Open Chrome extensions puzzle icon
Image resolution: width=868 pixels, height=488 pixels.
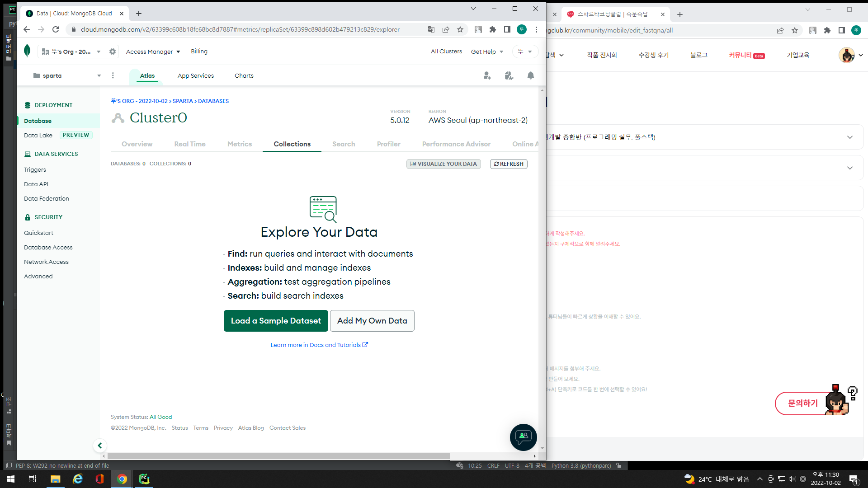[x=493, y=29]
